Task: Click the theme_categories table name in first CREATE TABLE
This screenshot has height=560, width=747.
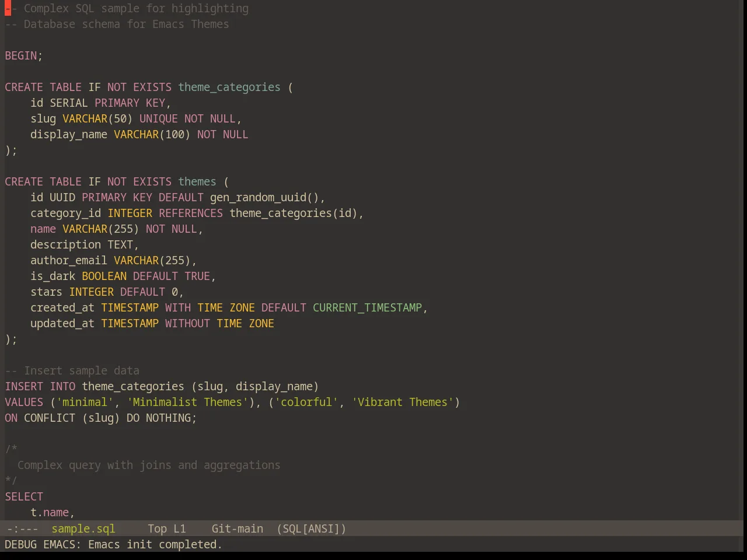Action: point(229,87)
